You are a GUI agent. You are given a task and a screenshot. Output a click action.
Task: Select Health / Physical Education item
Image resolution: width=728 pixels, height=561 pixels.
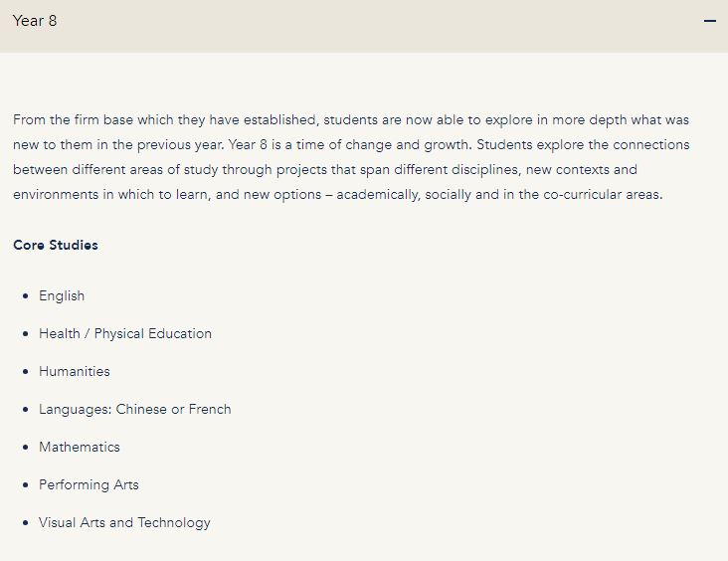click(x=125, y=333)
